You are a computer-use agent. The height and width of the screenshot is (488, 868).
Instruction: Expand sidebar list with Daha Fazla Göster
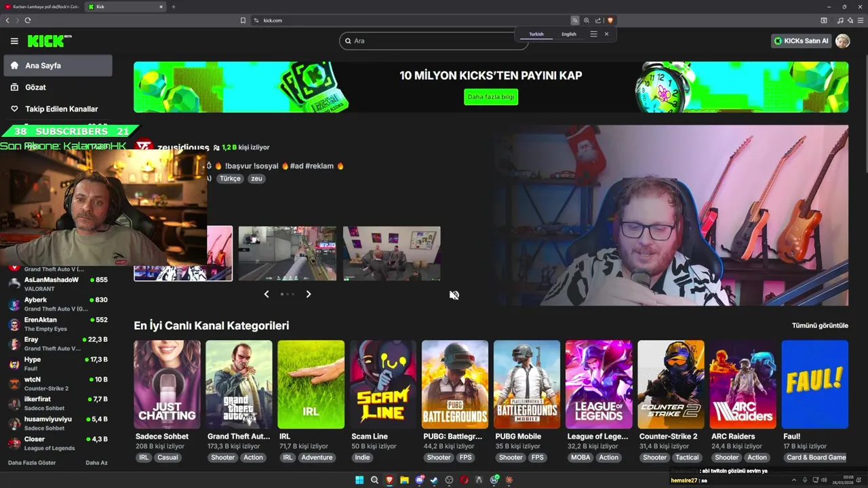[32, 463]
